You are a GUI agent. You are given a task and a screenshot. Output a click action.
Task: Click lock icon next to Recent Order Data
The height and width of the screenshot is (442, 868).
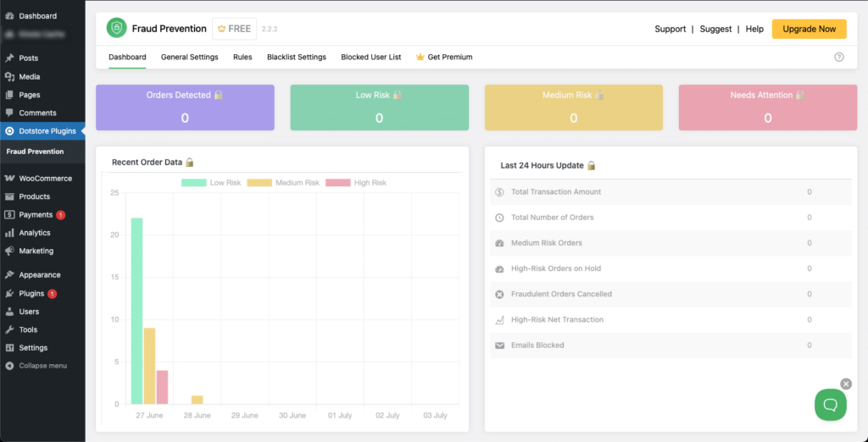tap(190, 162)
